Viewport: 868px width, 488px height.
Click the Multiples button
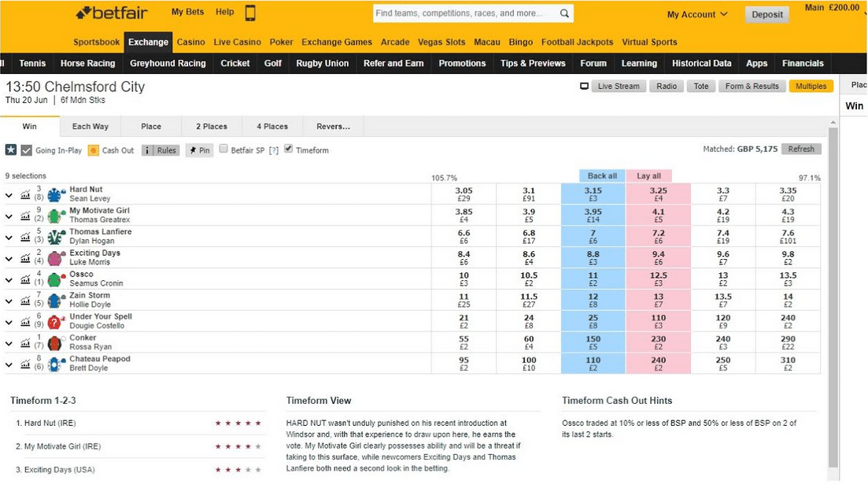tap(811, 86)
